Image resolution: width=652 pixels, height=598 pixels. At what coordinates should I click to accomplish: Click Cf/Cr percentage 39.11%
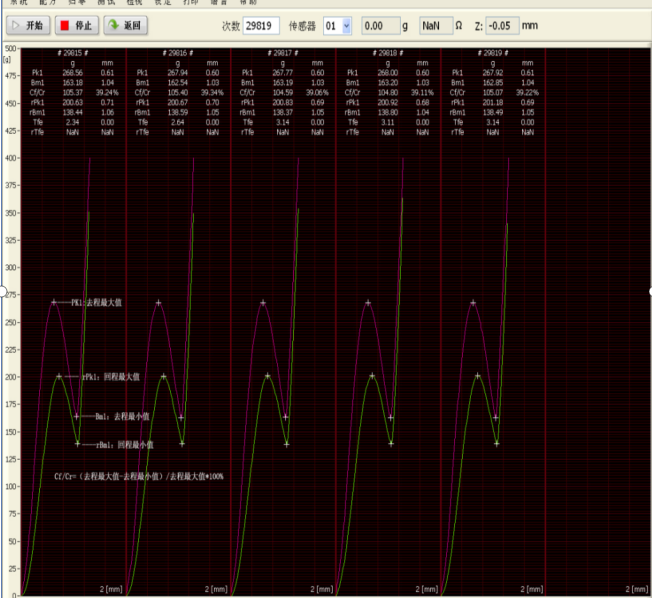click(x=422, y=93)
